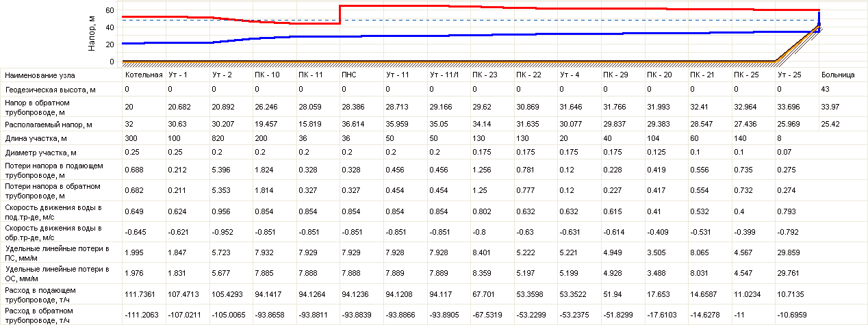Click available pressure value 15.819
Viewport: 868px width, 325px height.
pyautogui.click(x=309, y=125)
